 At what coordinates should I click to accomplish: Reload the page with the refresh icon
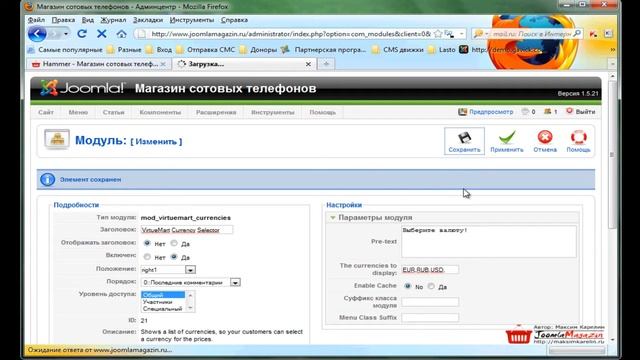(82, 34)
